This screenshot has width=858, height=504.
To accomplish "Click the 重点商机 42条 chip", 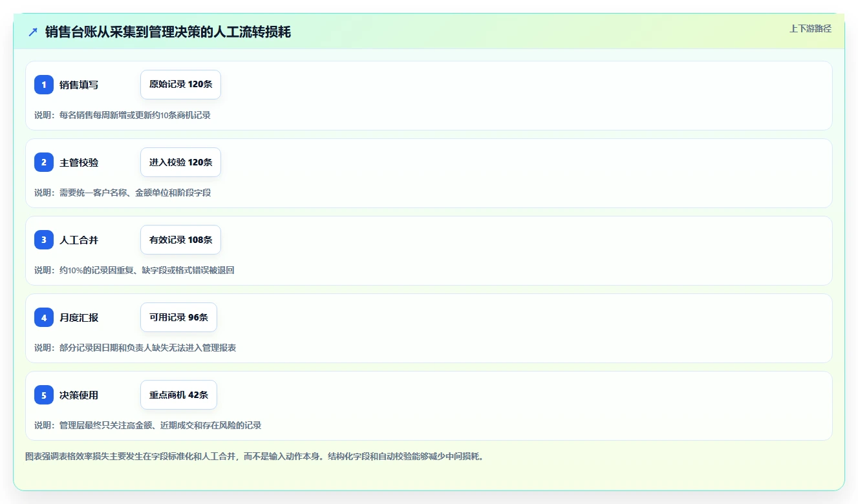I will (x=178, y=395).
